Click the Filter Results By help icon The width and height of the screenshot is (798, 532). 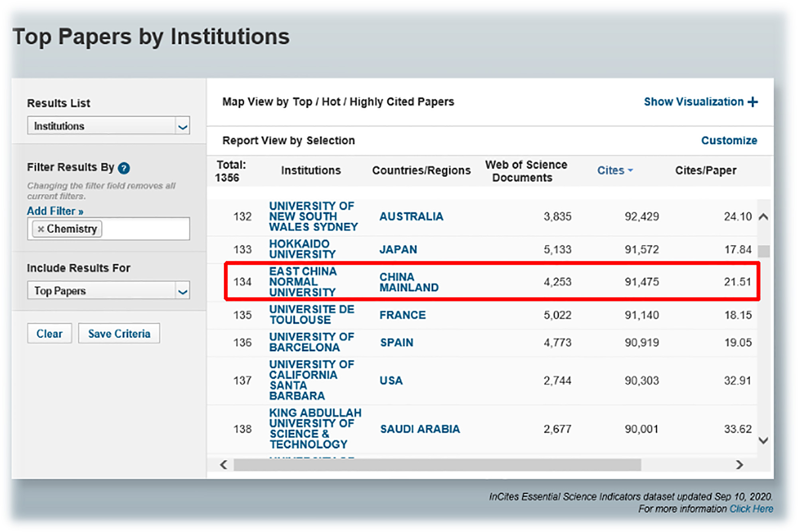(x=124, y=168)
